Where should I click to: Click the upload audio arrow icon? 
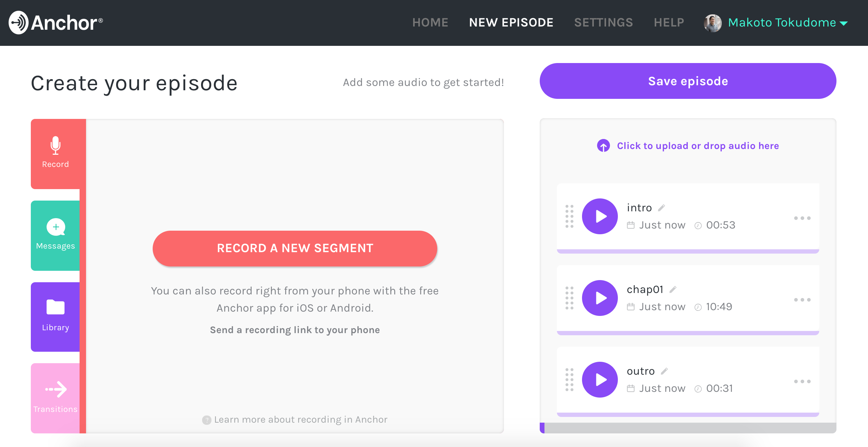(604, 146)
